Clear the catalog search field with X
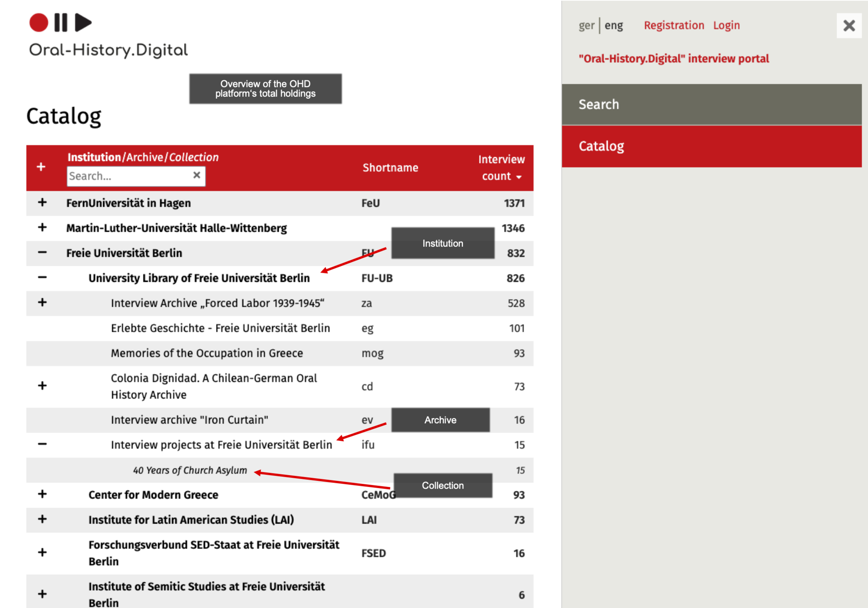 click(197, 175)
